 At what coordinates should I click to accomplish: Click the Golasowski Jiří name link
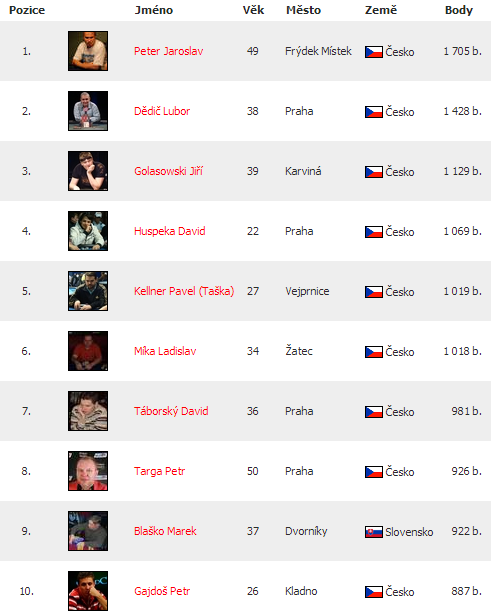point(168,171)
